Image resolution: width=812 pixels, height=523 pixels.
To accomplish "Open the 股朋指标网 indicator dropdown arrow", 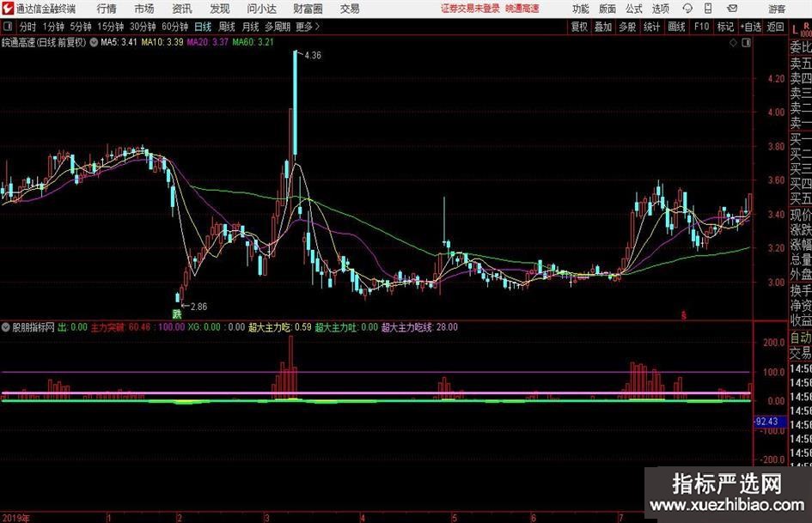I will [x=6, y=327].
